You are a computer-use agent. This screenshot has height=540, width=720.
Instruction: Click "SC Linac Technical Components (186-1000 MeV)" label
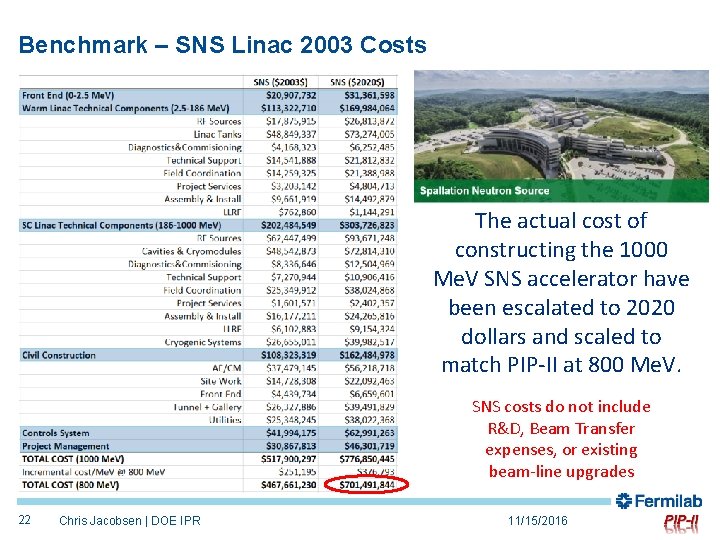coord(122,225)
